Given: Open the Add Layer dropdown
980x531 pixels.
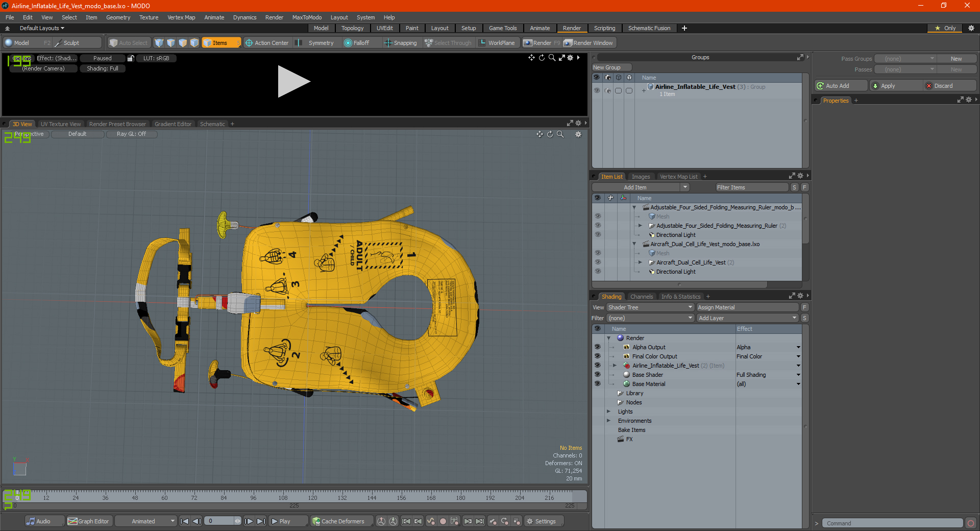Looking at the screenshot, I should click(x=747, y=318).
